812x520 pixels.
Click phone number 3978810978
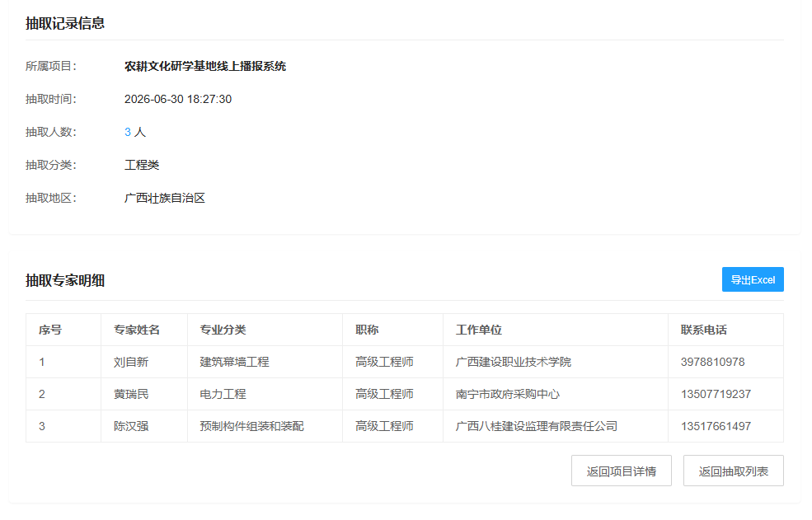coord(712,362)
